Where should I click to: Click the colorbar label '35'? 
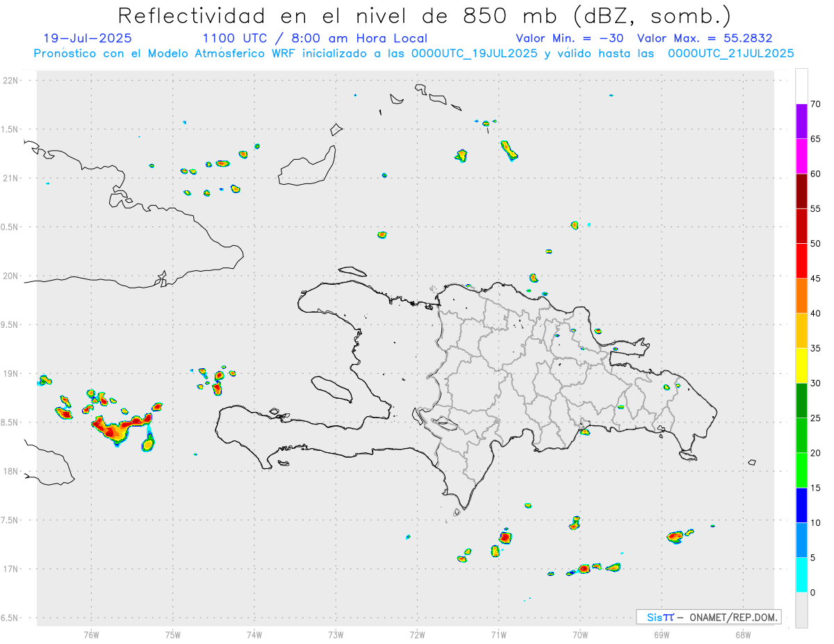(815, 348)
